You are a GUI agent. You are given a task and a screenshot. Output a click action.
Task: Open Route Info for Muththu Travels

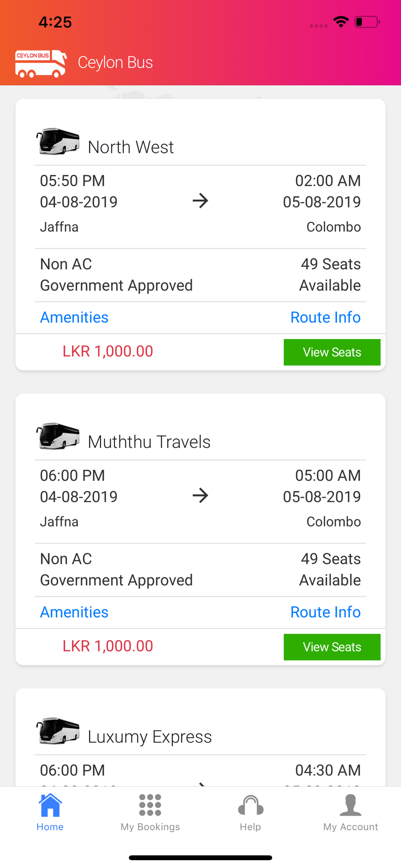coord(325,612)
